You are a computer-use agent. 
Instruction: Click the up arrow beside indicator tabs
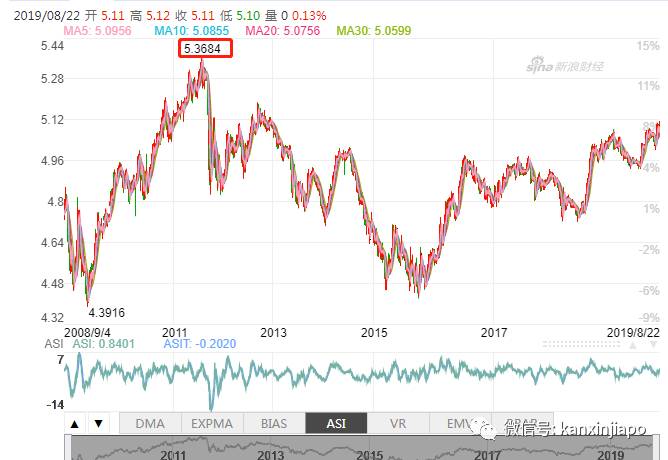[x=75, y=424]
